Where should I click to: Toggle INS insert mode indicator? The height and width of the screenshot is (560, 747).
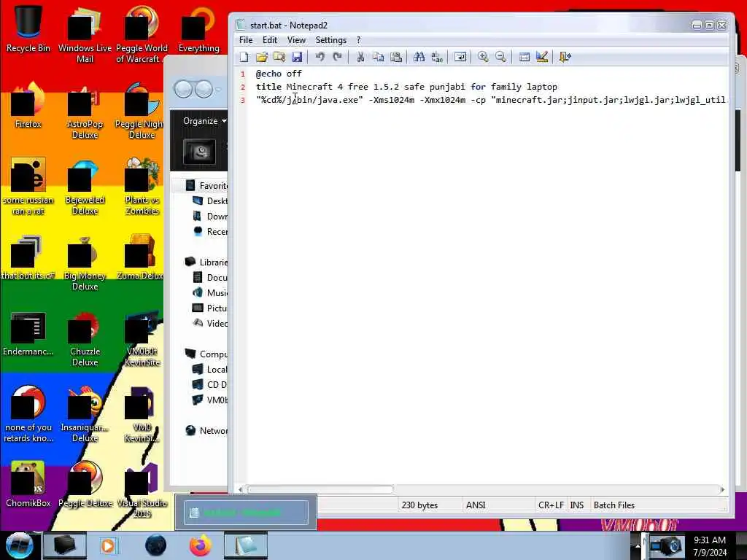tap(576, 505)
